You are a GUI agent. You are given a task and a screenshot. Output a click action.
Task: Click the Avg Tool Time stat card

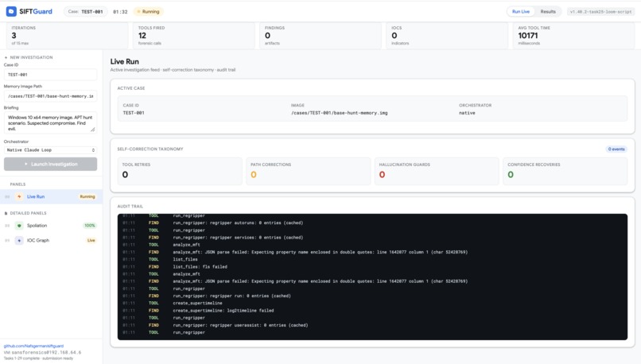click(574, 36)
